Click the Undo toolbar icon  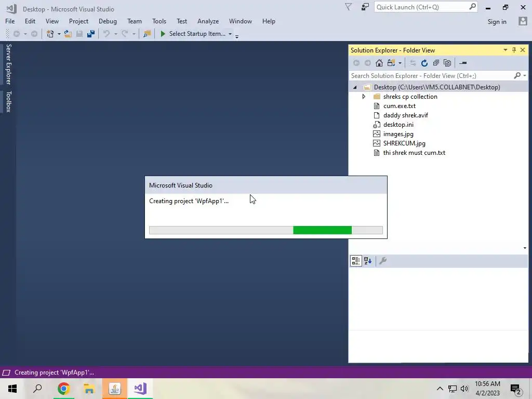(107, 34)
